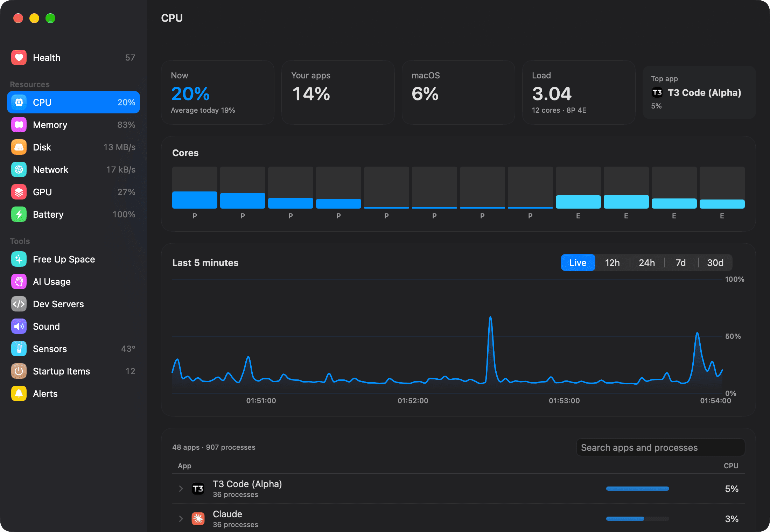Screen dimensions: 770x532
Task: Click '48 apps · 907 processes' summary text
Action: tap(213, 447)
